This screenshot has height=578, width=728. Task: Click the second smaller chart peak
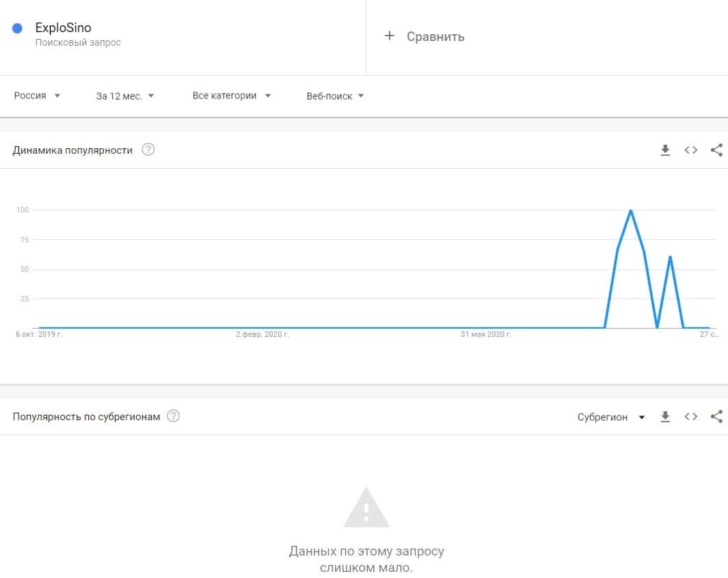coord(670,257)
